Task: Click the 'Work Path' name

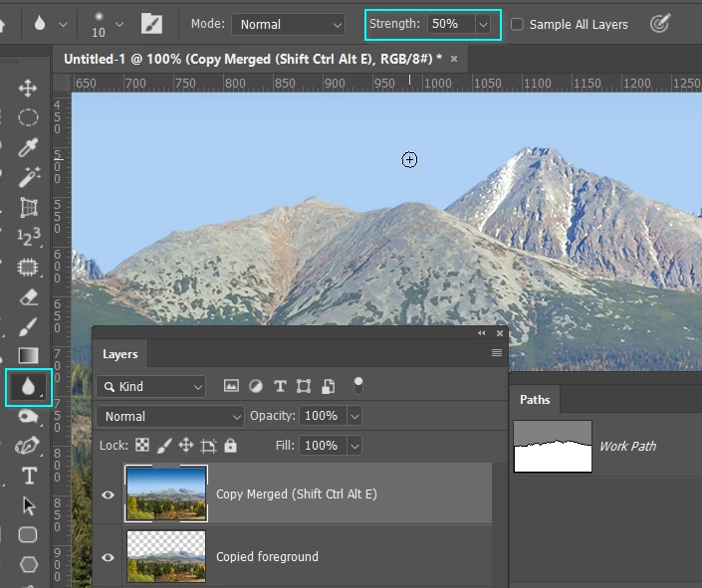Action: click(x=628, y=446)
